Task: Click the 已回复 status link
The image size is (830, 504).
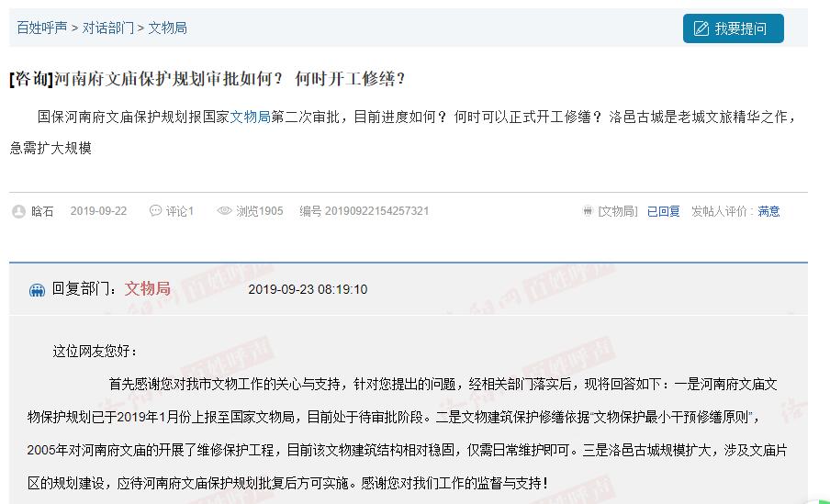Action: point(663,211)
